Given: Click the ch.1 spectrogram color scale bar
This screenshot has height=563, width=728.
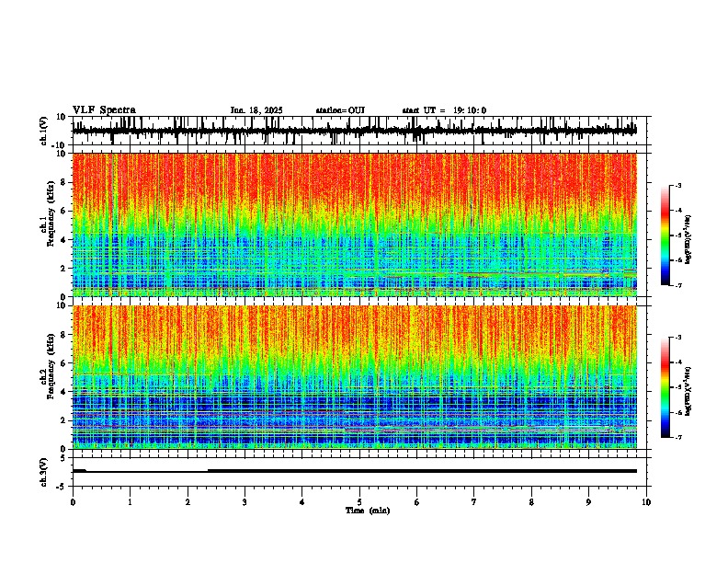Looking at the screenshot, I should 665,236.
